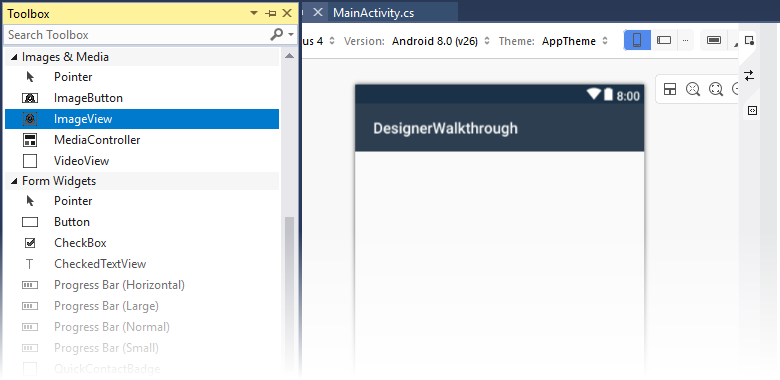Screen dimensions: 780x380
Task: Select the MediaController toolbox item
Action: click(142, 140)
